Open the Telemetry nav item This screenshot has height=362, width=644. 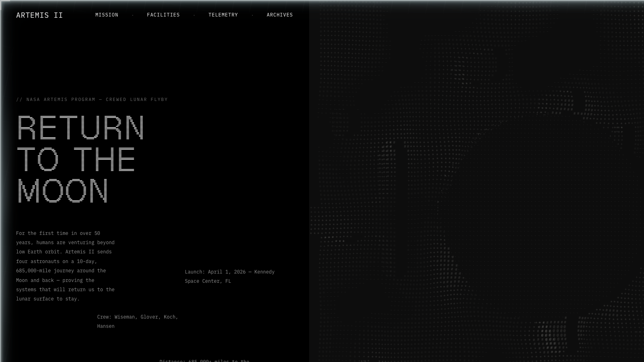pyautogui.click(x=223, y=15)
